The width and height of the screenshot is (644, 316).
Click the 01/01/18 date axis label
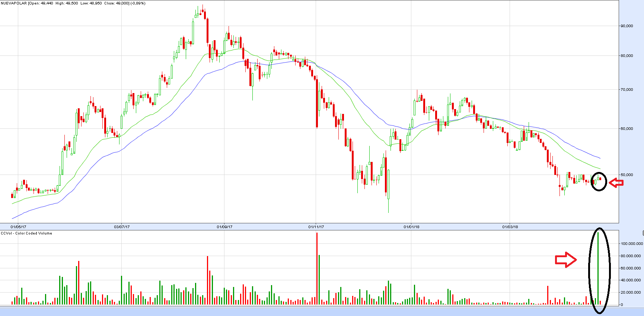click(x=411, y=227)
